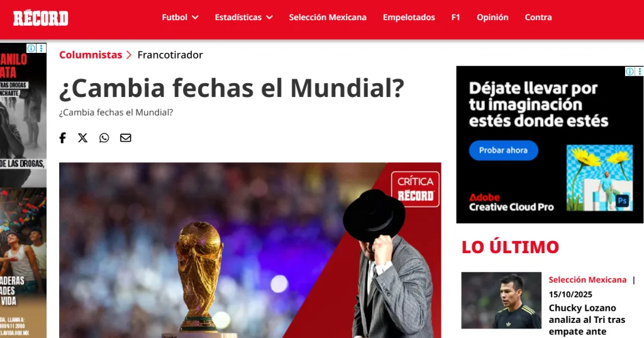This screenshot has width=644, height=338.
Task: Share the article on Facebook
Action: 62,138
